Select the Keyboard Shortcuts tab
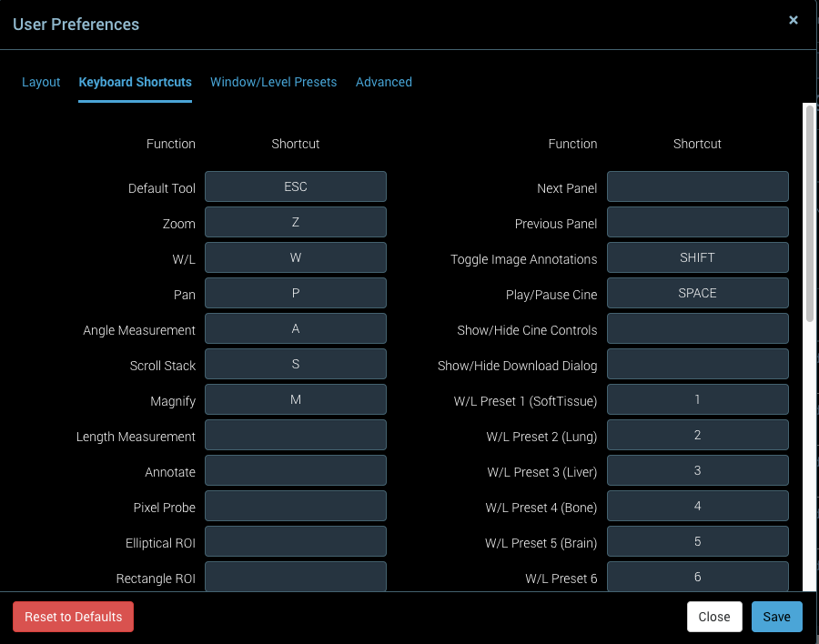 click(x=135, y=82)
